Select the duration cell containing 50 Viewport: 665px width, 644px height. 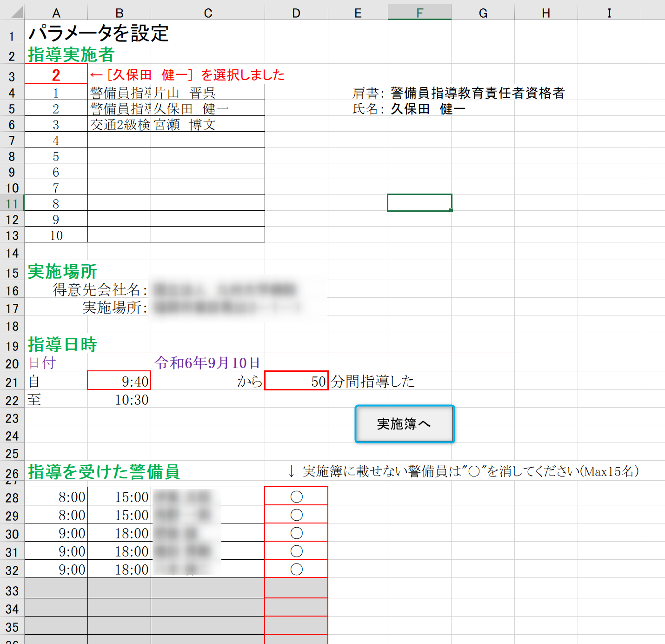coord(296,381)
